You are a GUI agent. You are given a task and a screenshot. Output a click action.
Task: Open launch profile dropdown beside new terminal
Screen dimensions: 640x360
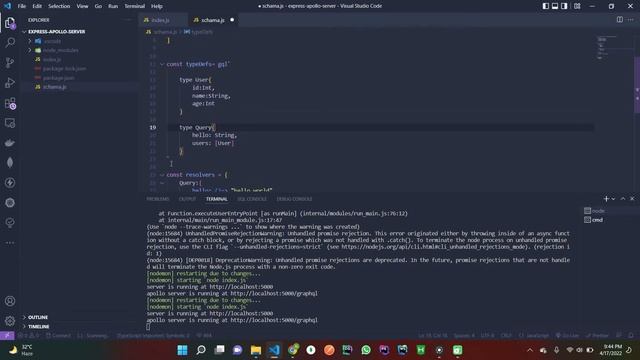[x=613, y=199]
